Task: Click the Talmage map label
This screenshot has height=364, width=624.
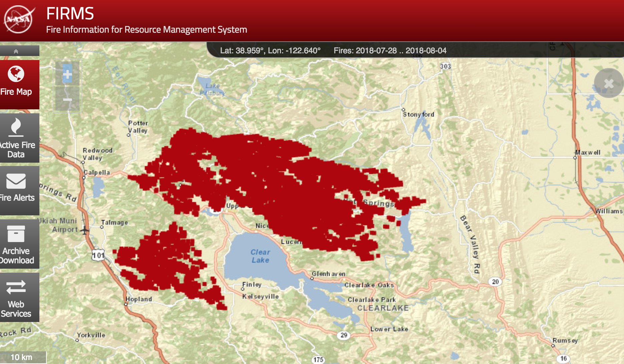Action: (114, 222)
